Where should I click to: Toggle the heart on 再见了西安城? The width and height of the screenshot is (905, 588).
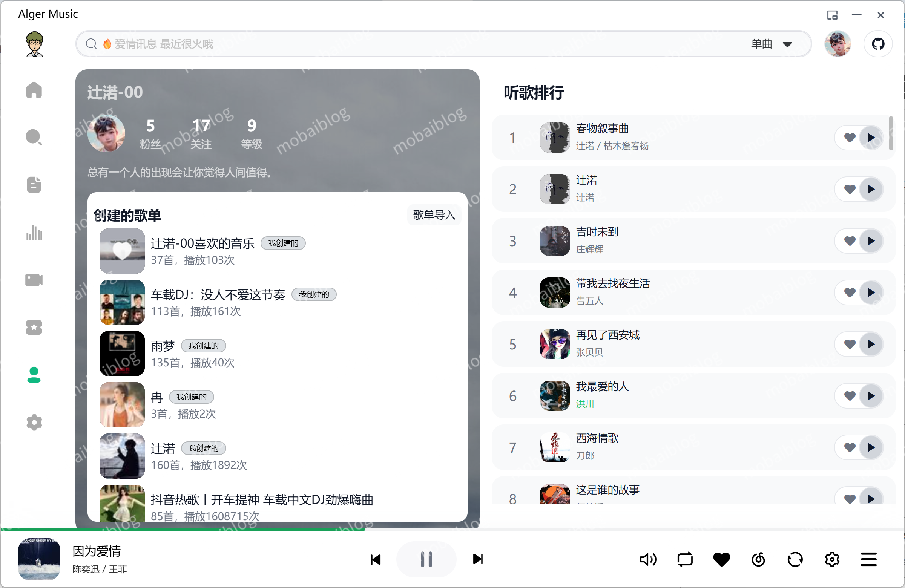click(850, 344)
